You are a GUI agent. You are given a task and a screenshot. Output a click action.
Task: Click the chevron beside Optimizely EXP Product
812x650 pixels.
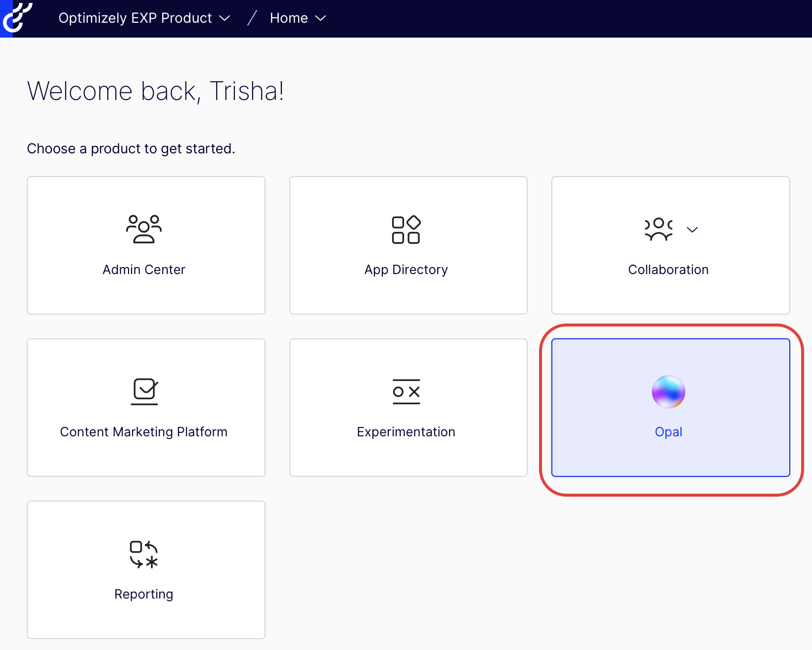coord(225,18)
